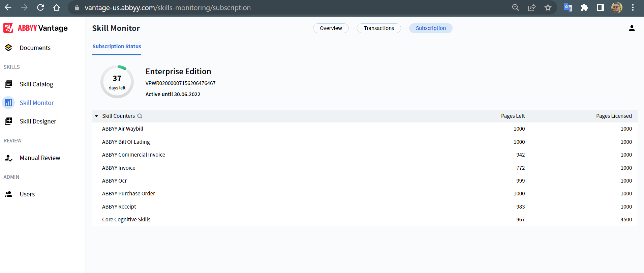Click the Skill Monitor page heading
Screen dimensions: 644x273
116,28
